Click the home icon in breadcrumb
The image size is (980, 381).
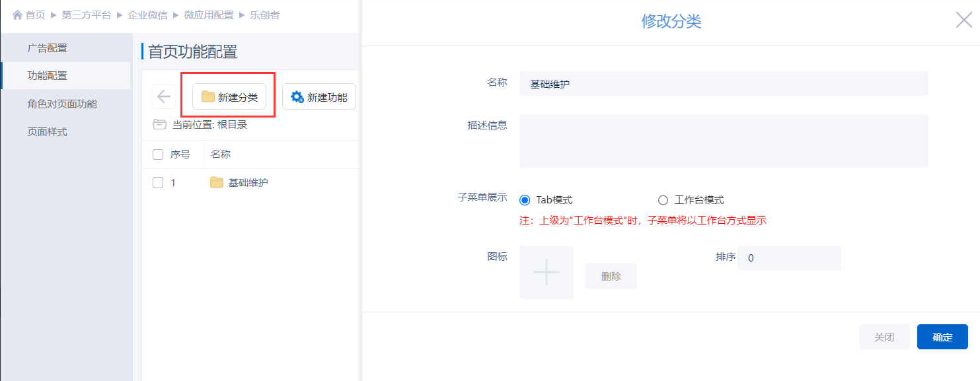tap(17, 15)
